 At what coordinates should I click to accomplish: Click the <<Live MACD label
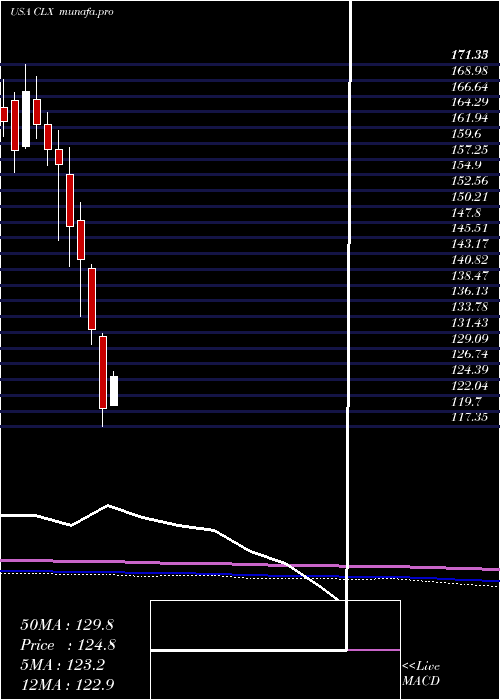coord(421,674)
